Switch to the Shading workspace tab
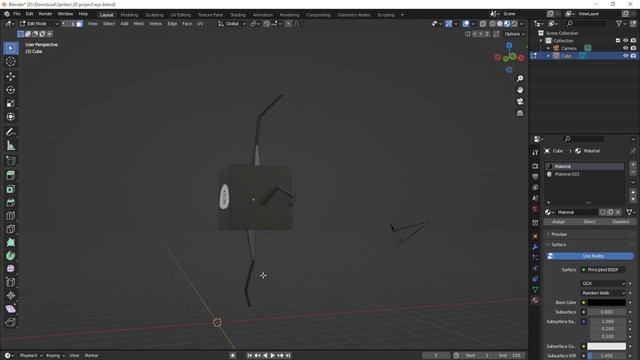Viewport: 640px width, 360px height. [238, 15]
